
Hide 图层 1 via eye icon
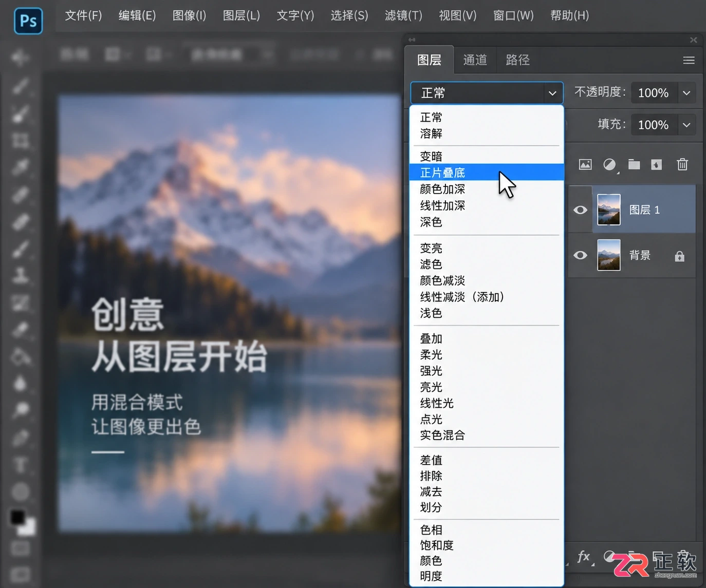(580, 210)
